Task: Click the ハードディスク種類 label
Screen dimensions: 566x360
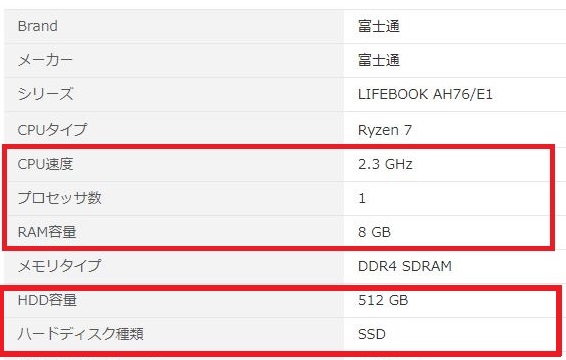Action: [x=80, y=334]
